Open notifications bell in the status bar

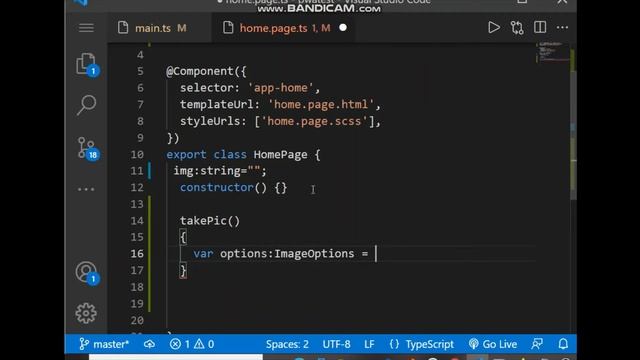point(563,344)
